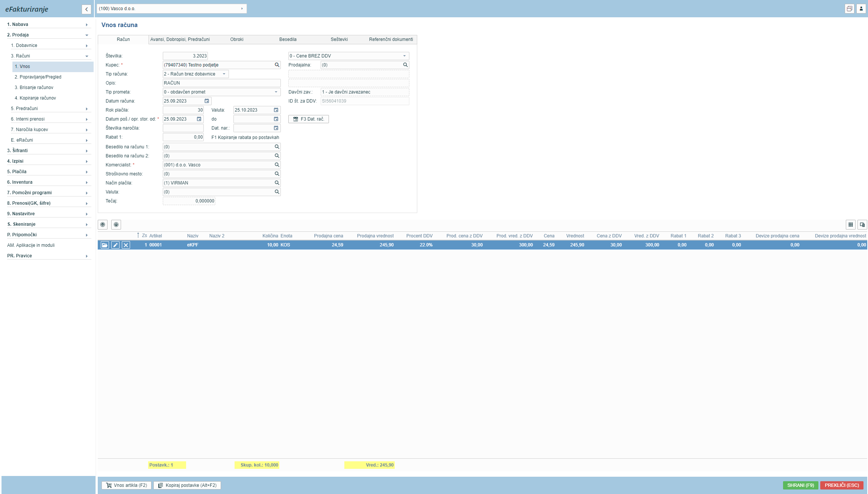This screenshot has width=868, height=494.
Task: Open the calendar for Datum računa
Action: click(207, 101)
